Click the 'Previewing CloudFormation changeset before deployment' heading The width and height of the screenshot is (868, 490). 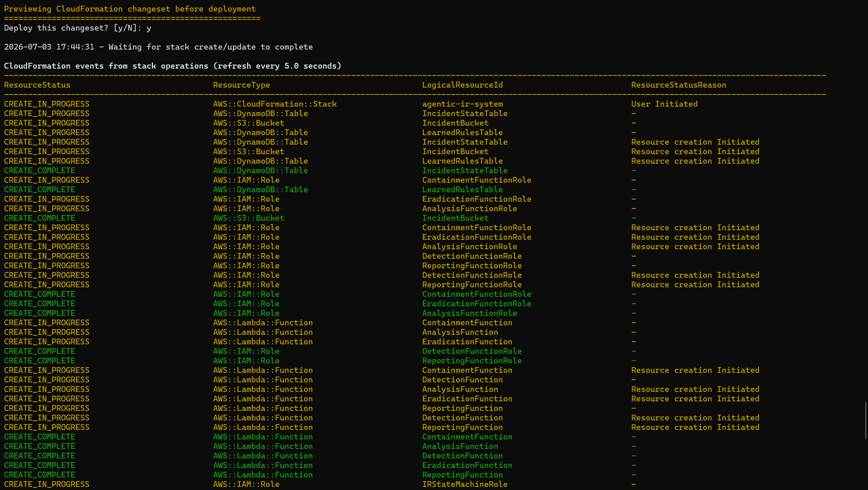pos(130,9)
